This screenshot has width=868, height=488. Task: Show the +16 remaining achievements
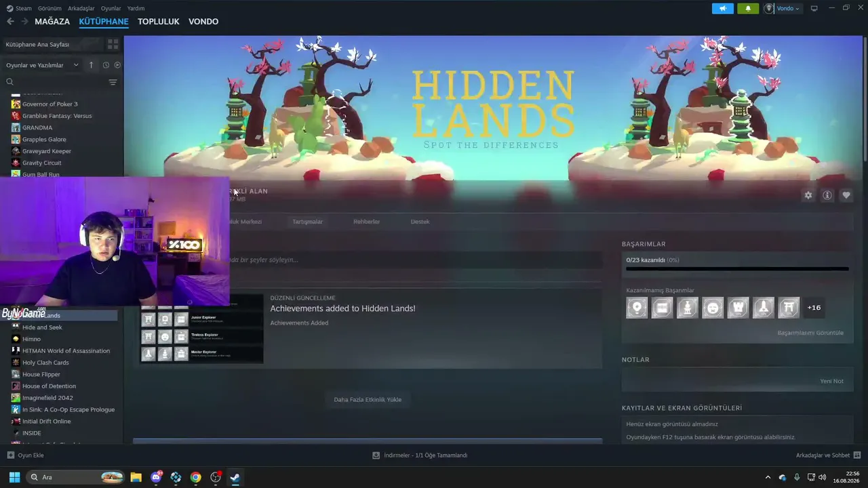pyautogui.click(x=814, y=308)
